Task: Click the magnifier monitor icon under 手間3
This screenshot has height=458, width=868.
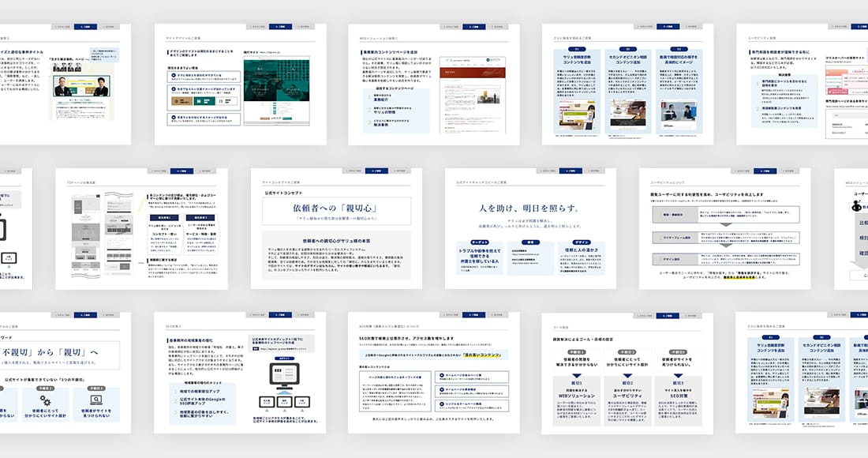Action: [96, 400]
